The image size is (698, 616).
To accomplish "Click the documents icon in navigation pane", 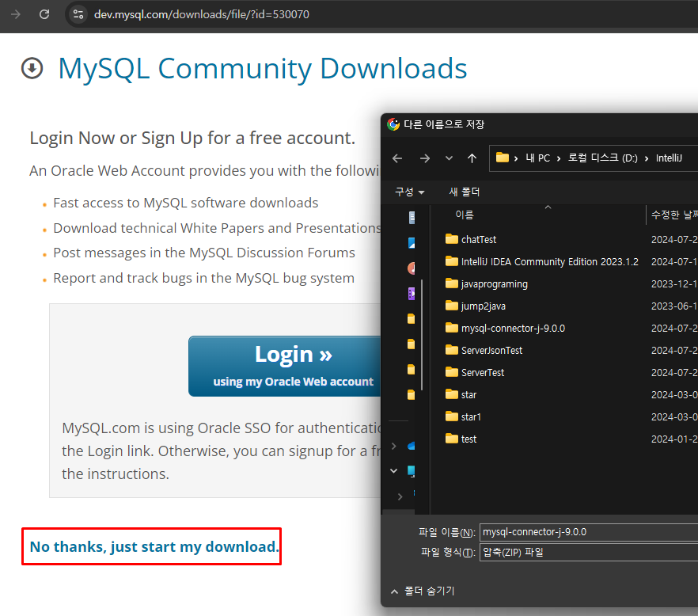I will click(x=412, y=218).
